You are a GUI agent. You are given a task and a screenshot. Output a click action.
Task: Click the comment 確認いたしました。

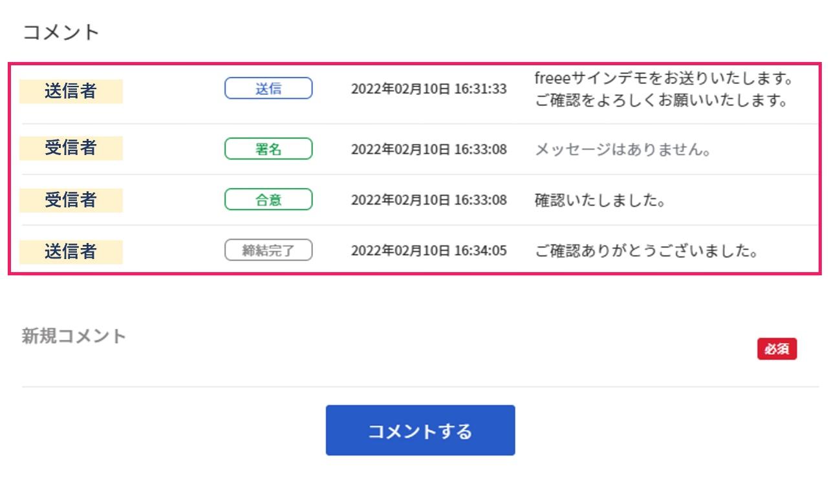pyautogui.click(x=601, y=200)
